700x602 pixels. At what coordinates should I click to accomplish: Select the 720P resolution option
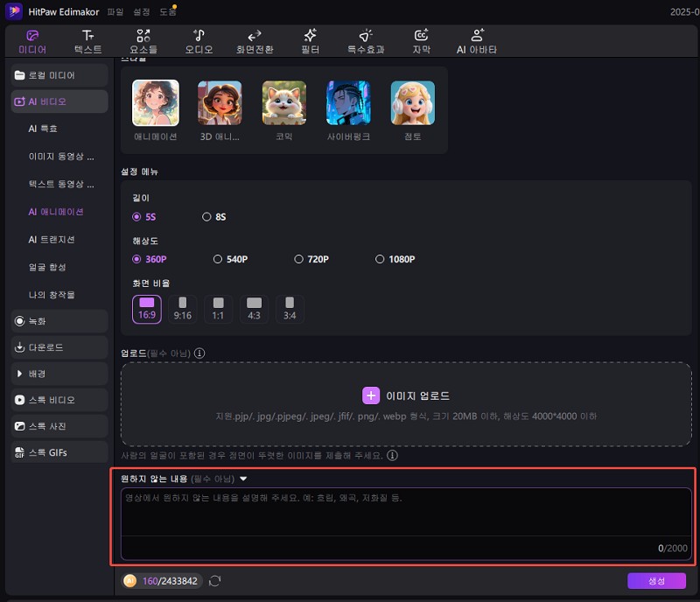point(298,259)
